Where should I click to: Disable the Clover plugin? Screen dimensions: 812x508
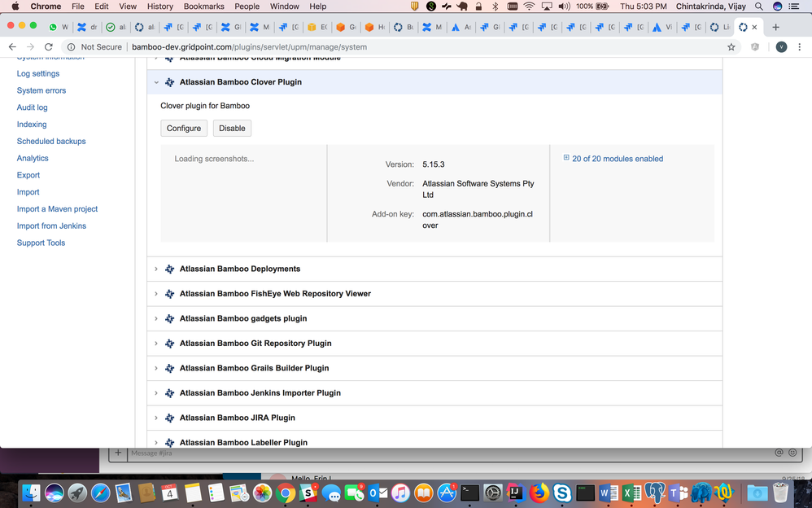pos(232,128)
